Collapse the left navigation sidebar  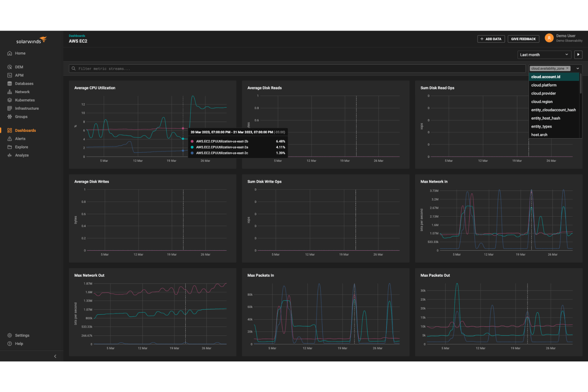[x=55, y=356]
